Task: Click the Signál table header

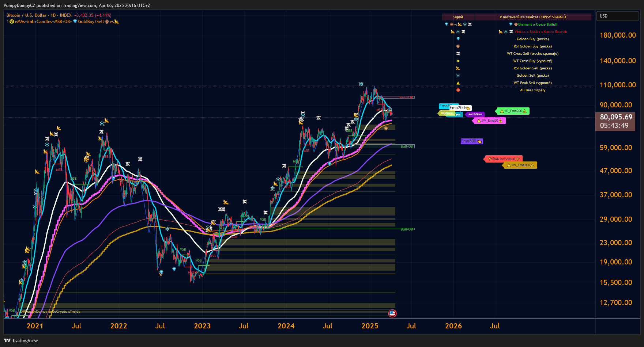Action: (458, 17)
